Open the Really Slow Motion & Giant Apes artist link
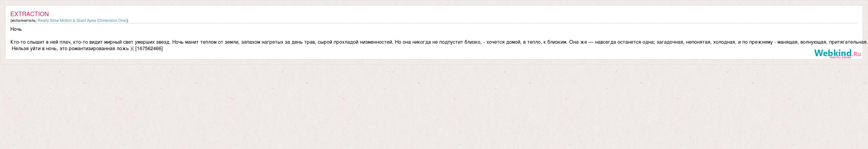The image size is (868, 149). point(82,21)
